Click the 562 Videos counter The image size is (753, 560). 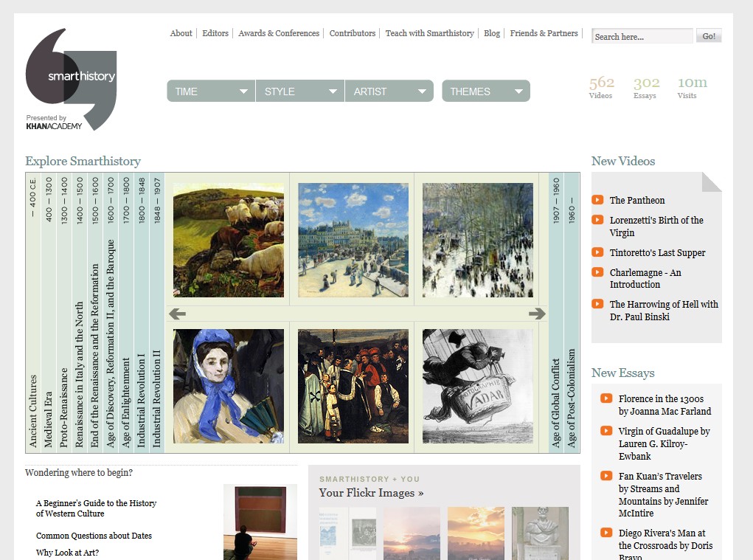pyautogui.click(x=602, y=87)
